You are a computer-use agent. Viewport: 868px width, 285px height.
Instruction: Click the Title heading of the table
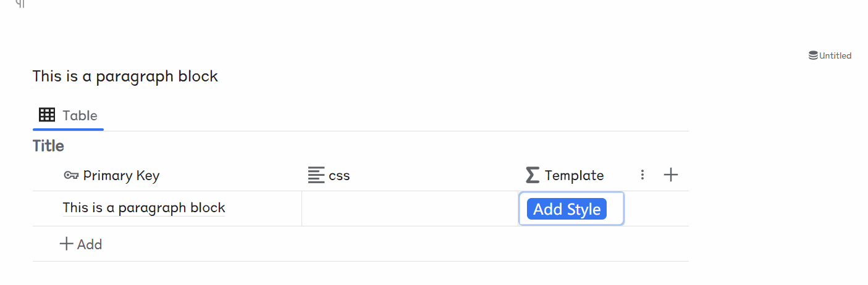pos(48,146)
